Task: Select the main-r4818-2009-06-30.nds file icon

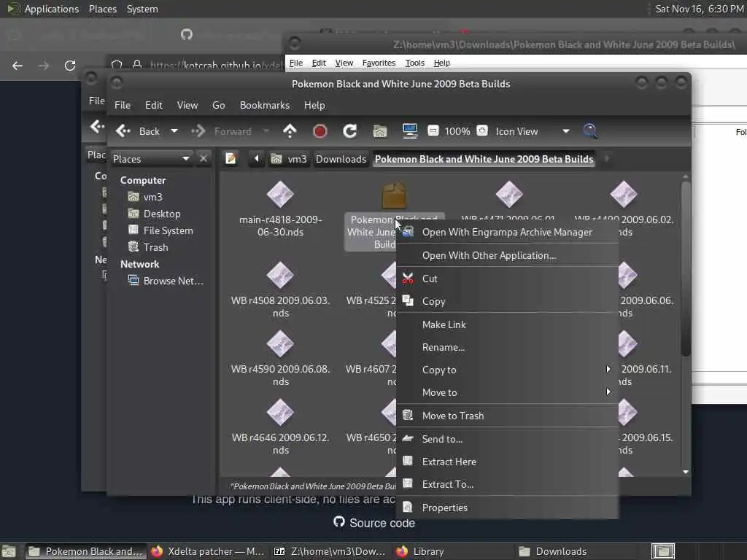Action: point(280,194)
